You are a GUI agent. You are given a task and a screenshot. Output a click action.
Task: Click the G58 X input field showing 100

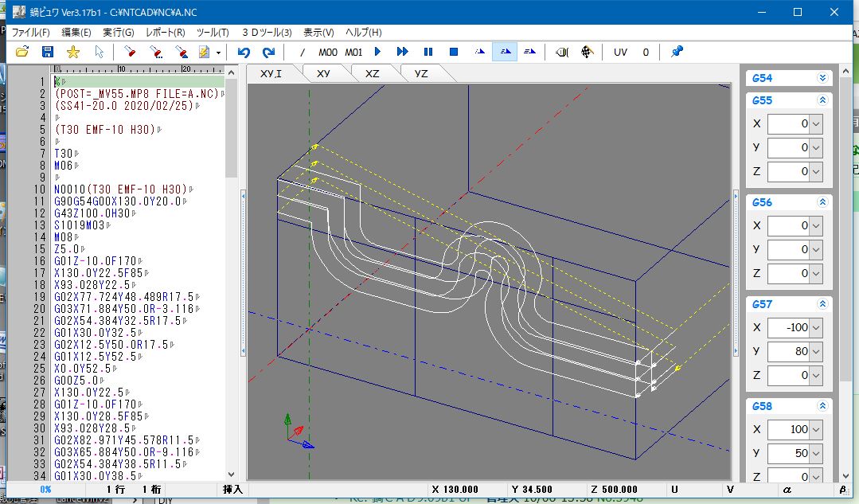[x=789, y=429]
